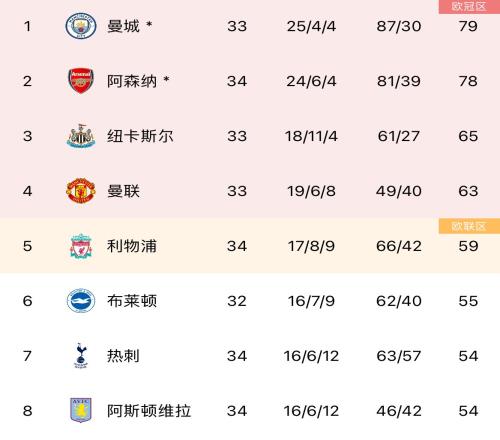Select the 纽卡斯尔 team name
The width and height of the screenshot is (500, 440).
click(x=140, y=136)
